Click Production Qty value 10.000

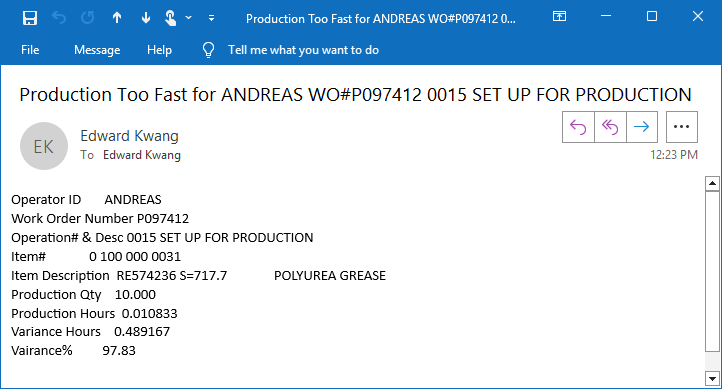click(x=135, y=294)
